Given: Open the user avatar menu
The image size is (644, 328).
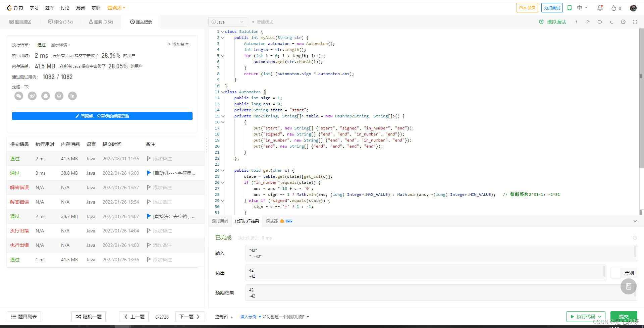Looking at the screenshot, I should pyautogui.click(x=633, y=8).
